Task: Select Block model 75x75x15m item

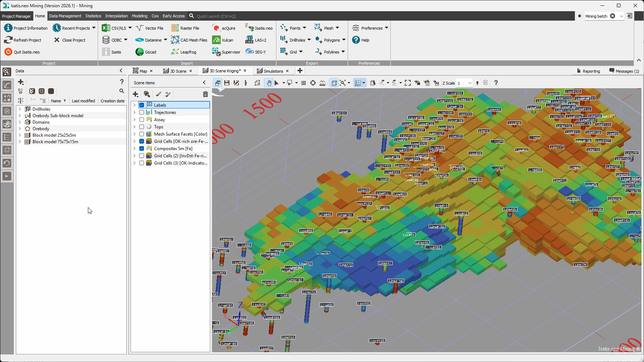Action: pyautogui.click(x=55, y=141)
